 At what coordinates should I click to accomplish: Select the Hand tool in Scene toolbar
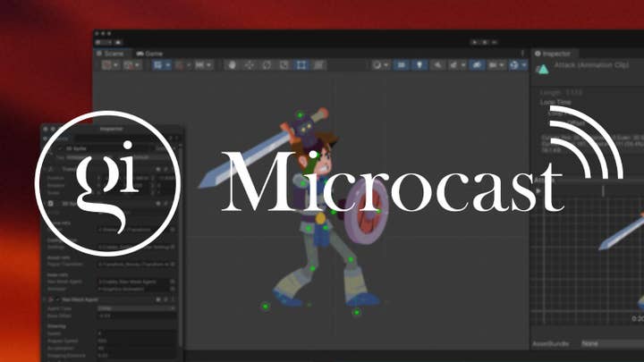point(232,65)
